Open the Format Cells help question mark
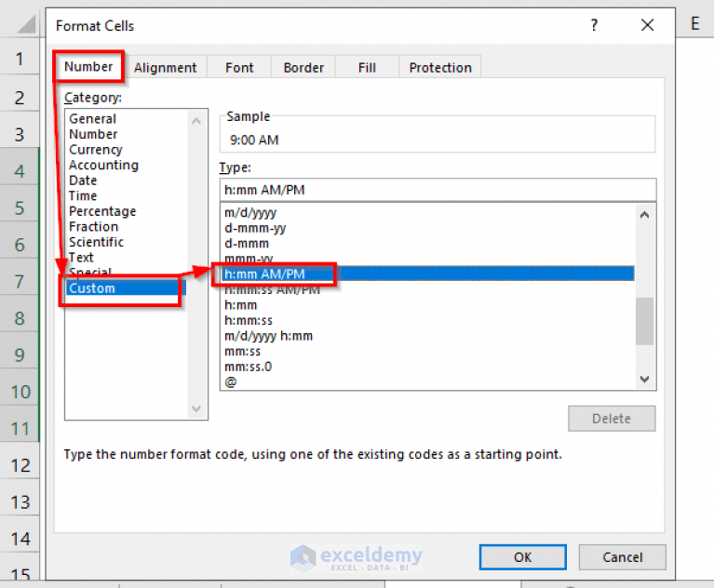Screen dimensions: 714x588 click(594, 25)
